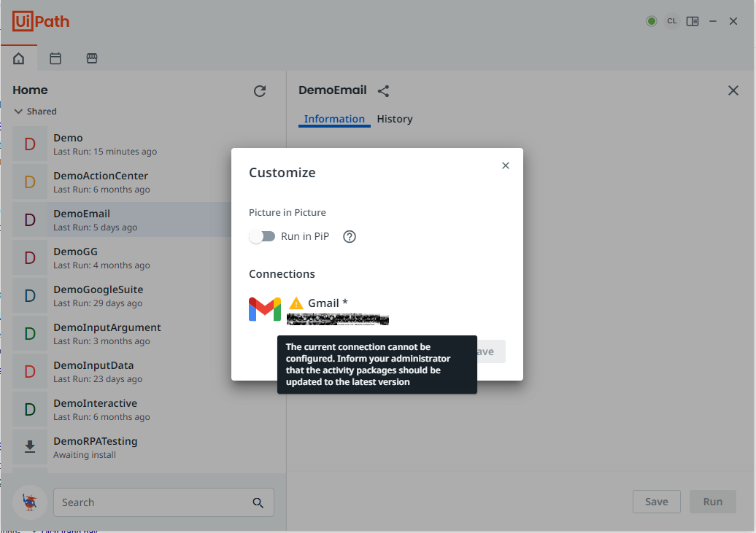
Task: Close the Customize dialog
Action: point(505,166)
